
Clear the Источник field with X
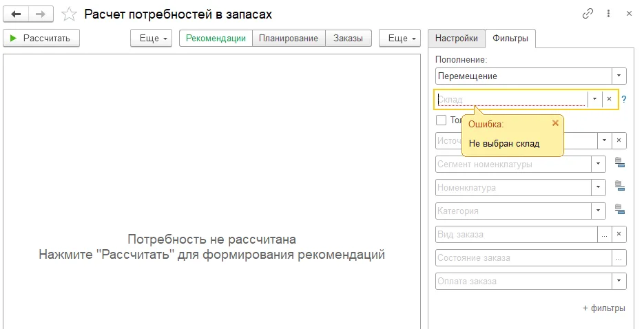[x=619, y=140]
